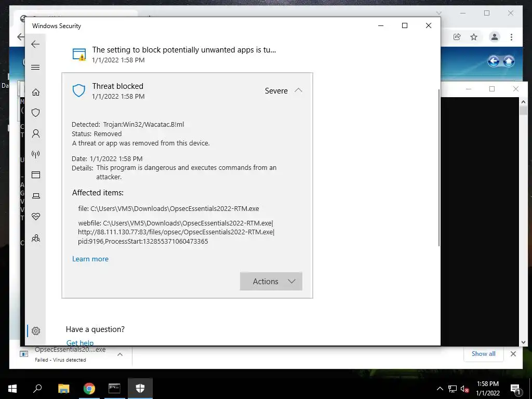Open Account protection person icon
The width and height of the screenshot is (532, 399).
pyautogui.click(x=36, y=134)
